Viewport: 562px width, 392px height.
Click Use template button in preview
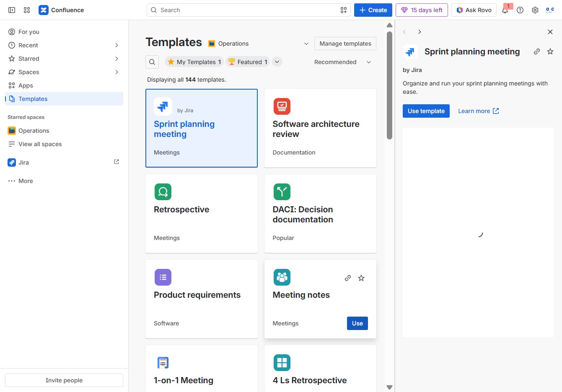pyautogui.click(x=426, y=111)
